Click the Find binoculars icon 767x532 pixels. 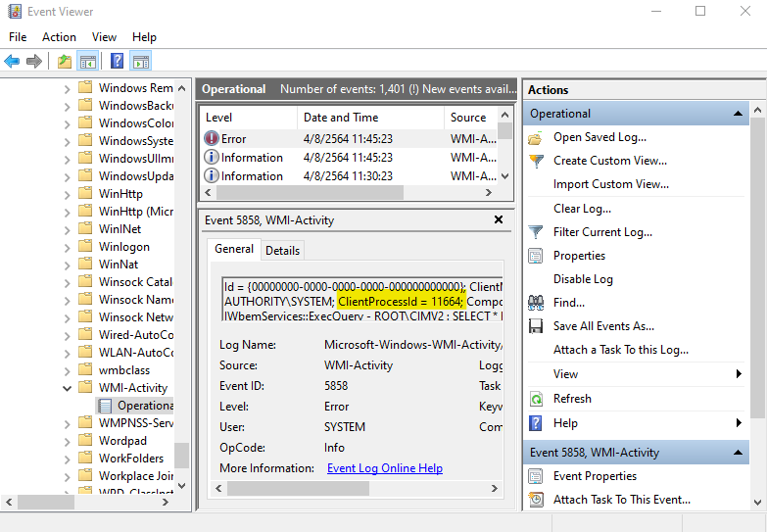coord(536,303)
